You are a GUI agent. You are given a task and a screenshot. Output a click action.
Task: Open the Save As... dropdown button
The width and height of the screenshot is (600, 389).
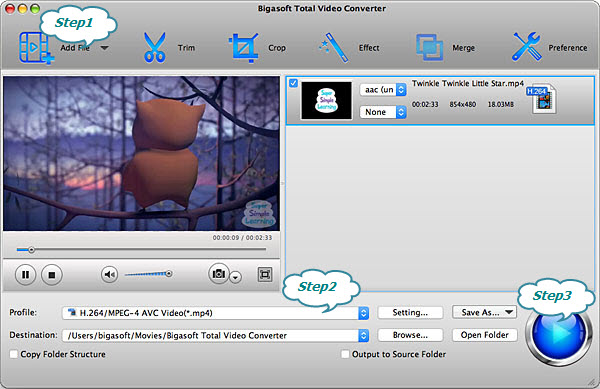[484, 312]
